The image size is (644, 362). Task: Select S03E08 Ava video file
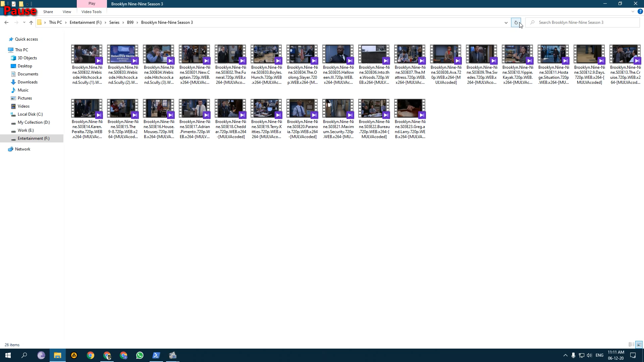point(446,65)
